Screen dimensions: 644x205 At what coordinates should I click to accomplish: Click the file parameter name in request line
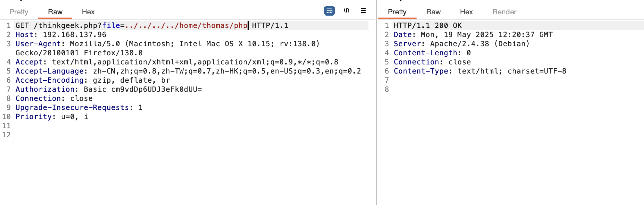pyautogui.click(x=111, y=26)
